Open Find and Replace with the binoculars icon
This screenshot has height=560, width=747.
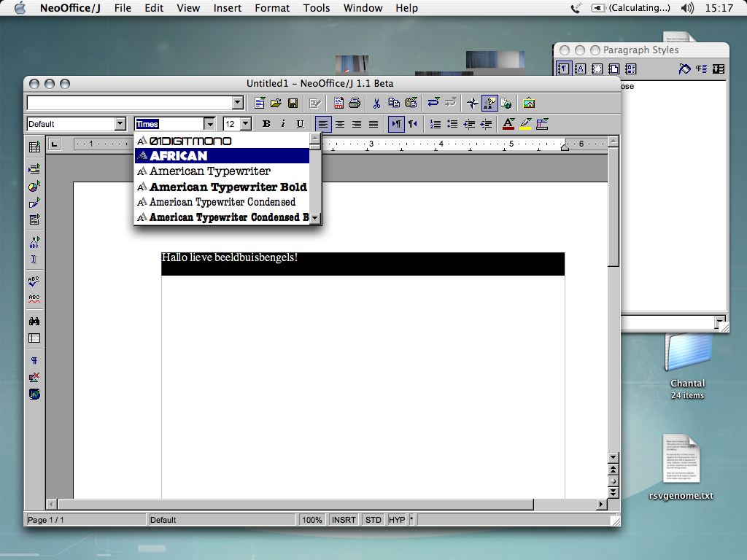pos(34,321)
